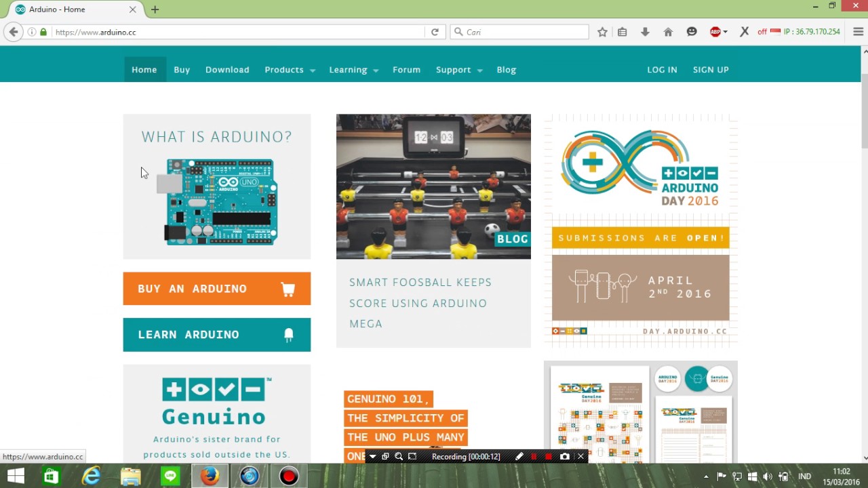Open the Blog navigation link

[506, 69]
